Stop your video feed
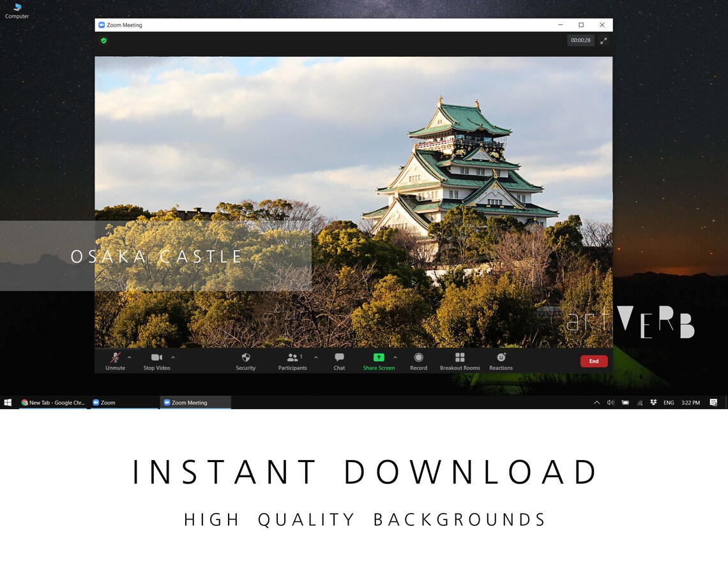The image size is (728, 582). [x=156, y=361]
